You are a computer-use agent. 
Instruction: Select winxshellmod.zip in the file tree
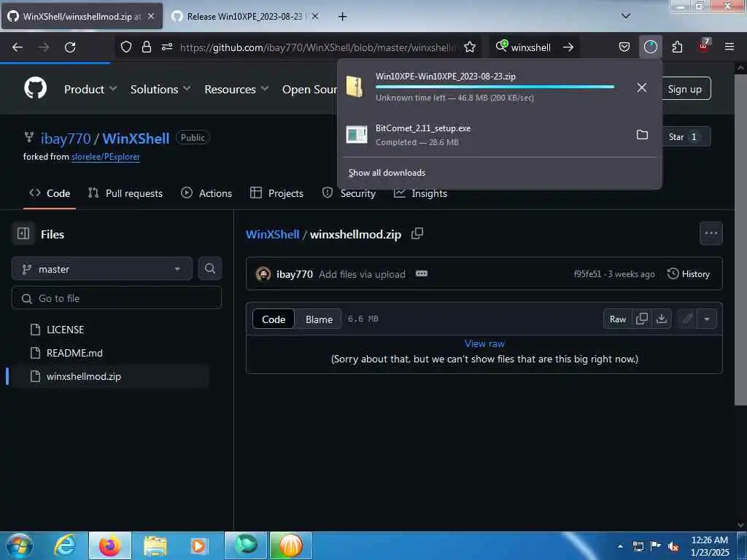point(84,376)
